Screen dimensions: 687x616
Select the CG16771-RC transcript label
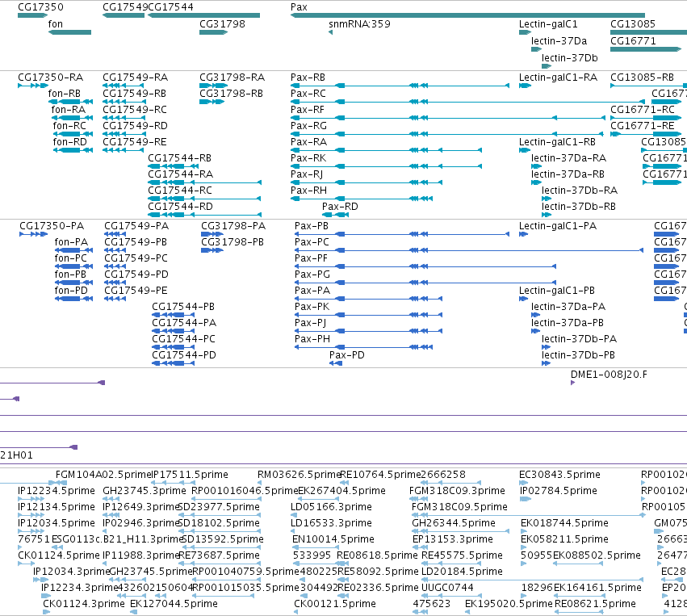643,110
